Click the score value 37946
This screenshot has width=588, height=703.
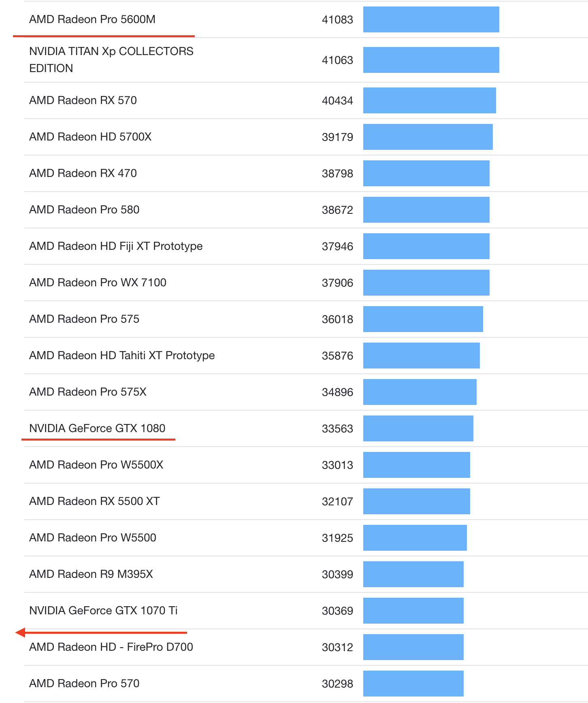point(337,247)
